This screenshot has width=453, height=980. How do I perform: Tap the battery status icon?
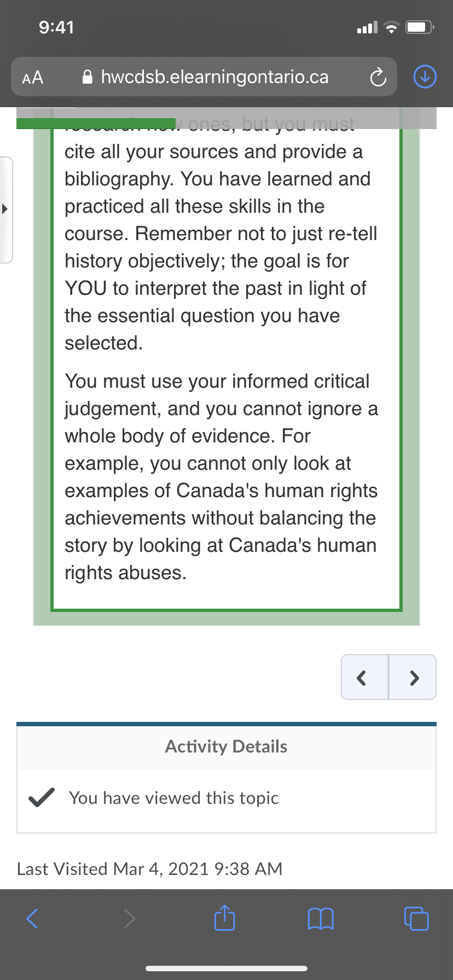419,27
